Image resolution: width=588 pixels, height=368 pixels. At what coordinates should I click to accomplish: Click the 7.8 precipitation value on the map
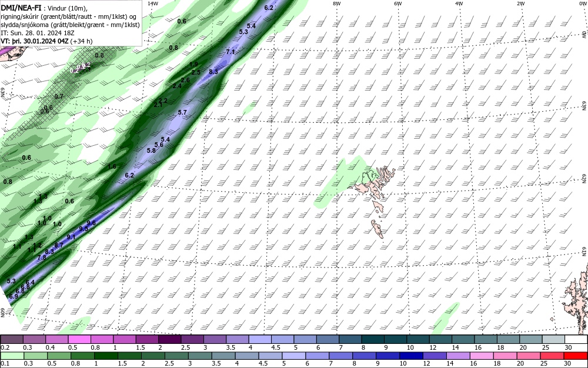click(x=42, y=257)
